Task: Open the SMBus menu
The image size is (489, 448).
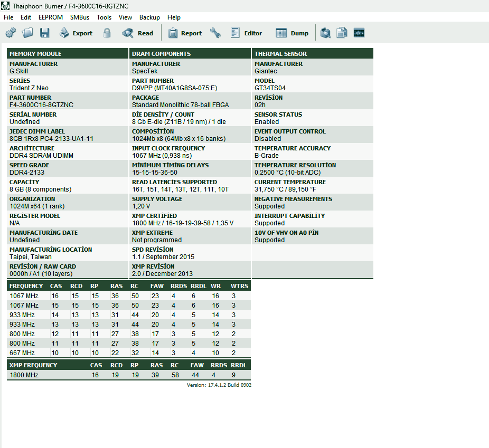Action: tap(80, 17)
